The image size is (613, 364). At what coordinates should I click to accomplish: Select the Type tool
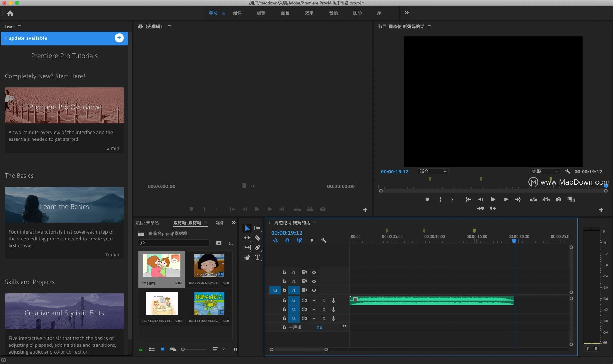pos(258,257)
